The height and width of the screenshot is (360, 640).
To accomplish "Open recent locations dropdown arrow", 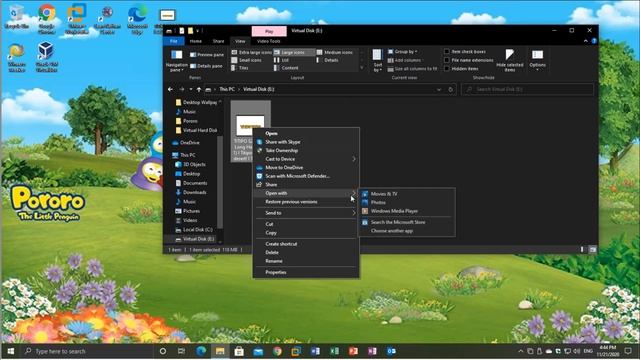I will click(191, 89).
